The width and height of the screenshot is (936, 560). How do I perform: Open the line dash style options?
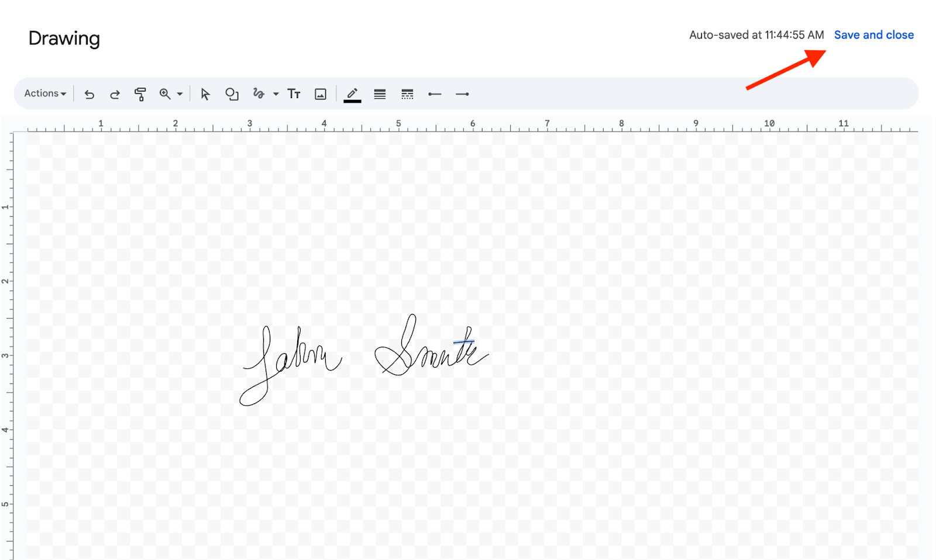click(407, 94)
